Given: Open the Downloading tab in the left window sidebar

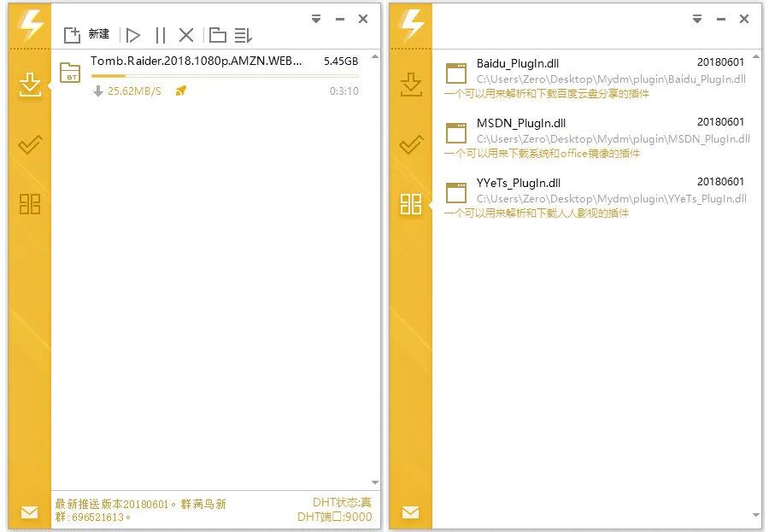Looking at the screenshot, I should [x=30, y=85].
